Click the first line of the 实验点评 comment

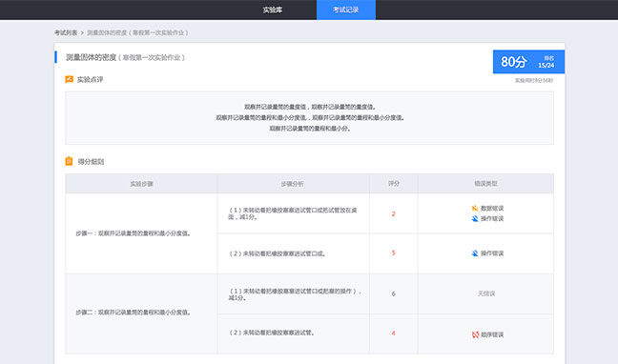[x=309, y=107]
